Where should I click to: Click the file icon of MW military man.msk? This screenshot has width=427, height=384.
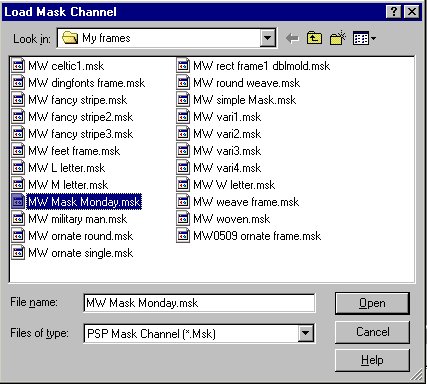coord(18,219)
